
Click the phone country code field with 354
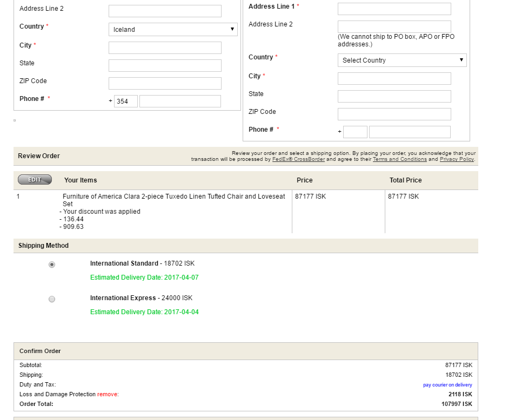click(x=126, y=101)
